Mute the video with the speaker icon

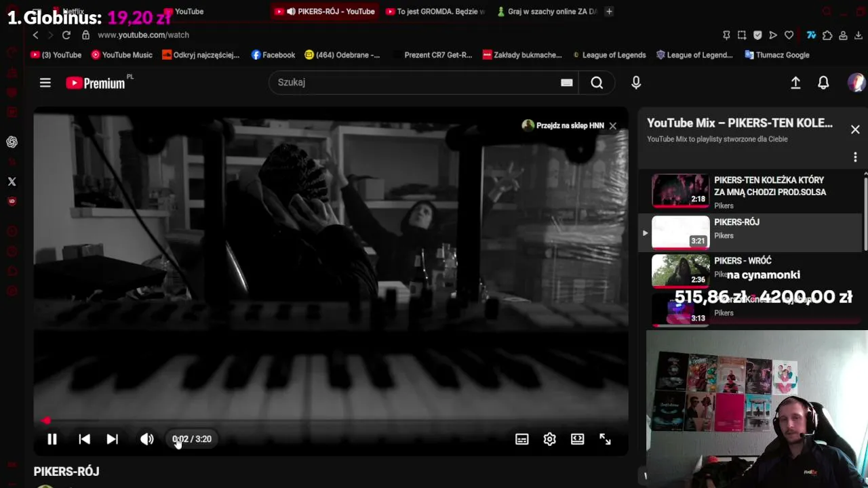[x=146, y=439]
